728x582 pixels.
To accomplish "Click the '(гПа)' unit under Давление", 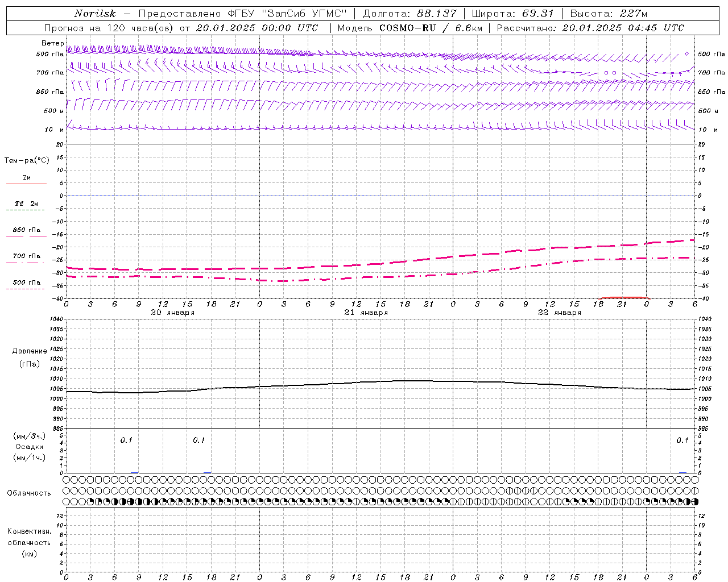I will 30,364.
